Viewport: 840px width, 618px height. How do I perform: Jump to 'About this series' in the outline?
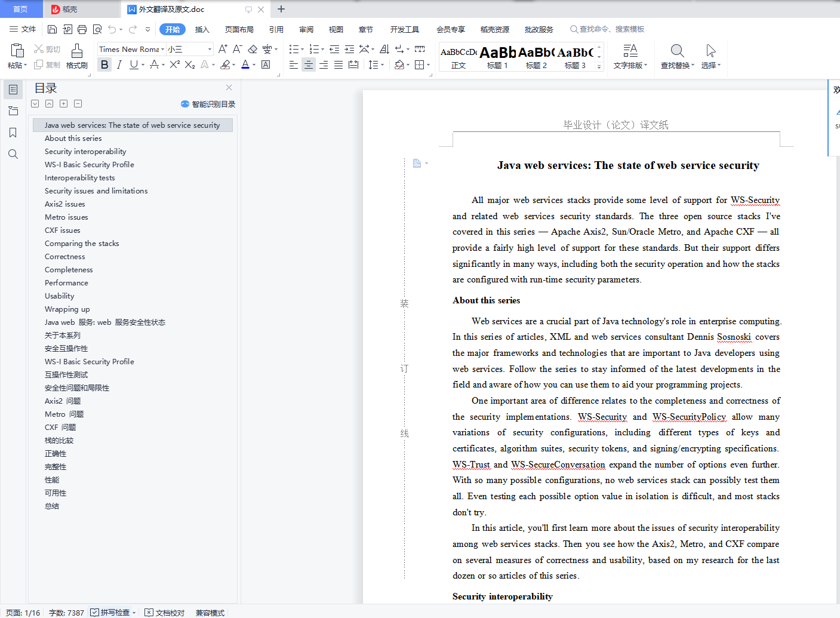(x=73, y=139)
